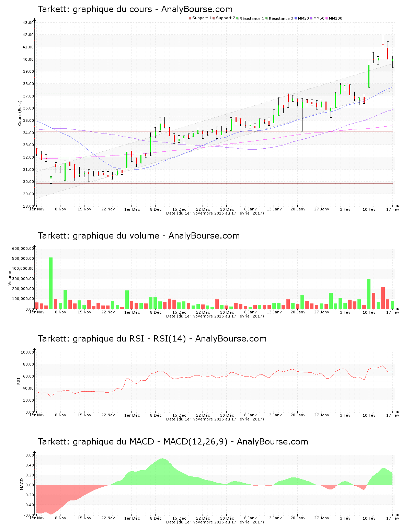Click the 100.00 label on RSI axis
The width and height of the screenshot is (412, 532).
point(27,352)
